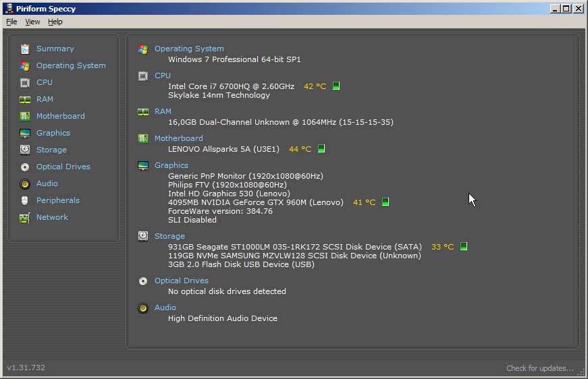Open the RAM section from sidebar
Screen dimensions: 588x379
coord(45,99)
